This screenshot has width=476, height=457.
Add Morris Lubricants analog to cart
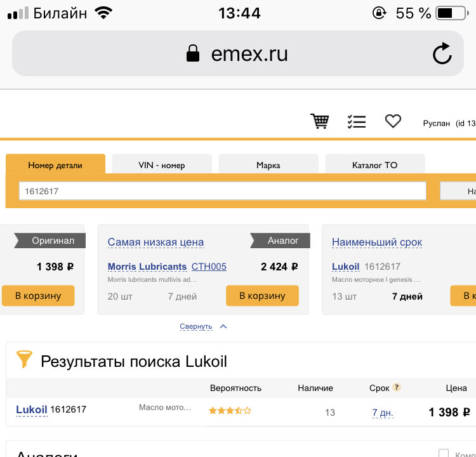pos(262,295)
